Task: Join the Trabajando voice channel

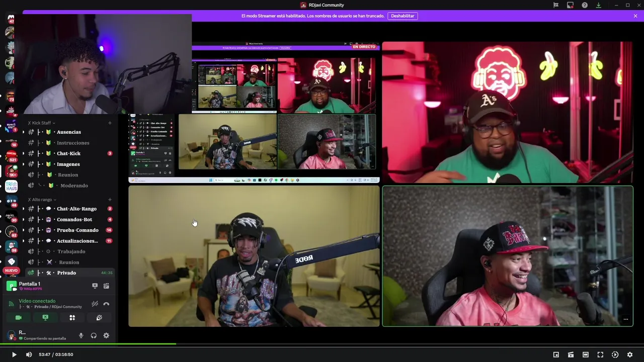Action: tap(68, 251)
